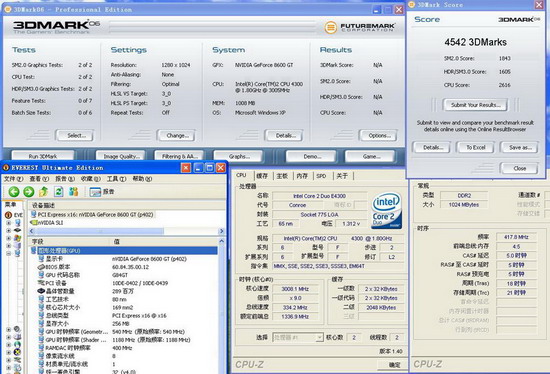Click the Run 3DMark button

point(43,156)
